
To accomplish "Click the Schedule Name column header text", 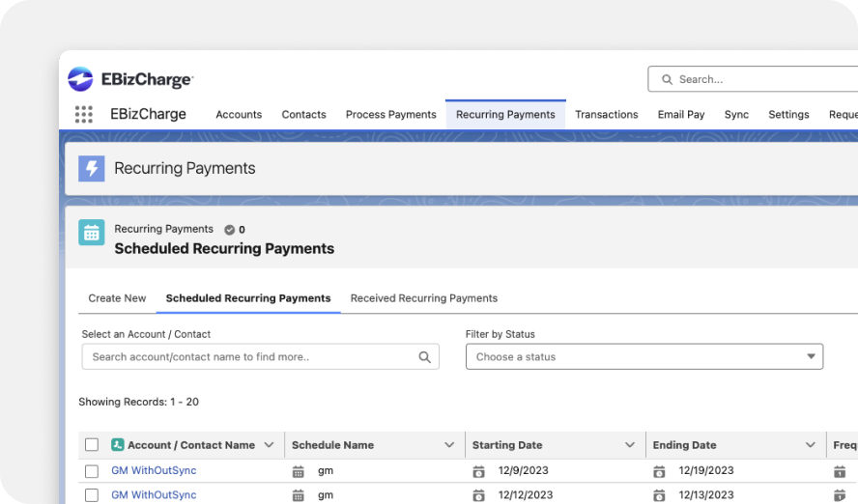I will (332, 445).
